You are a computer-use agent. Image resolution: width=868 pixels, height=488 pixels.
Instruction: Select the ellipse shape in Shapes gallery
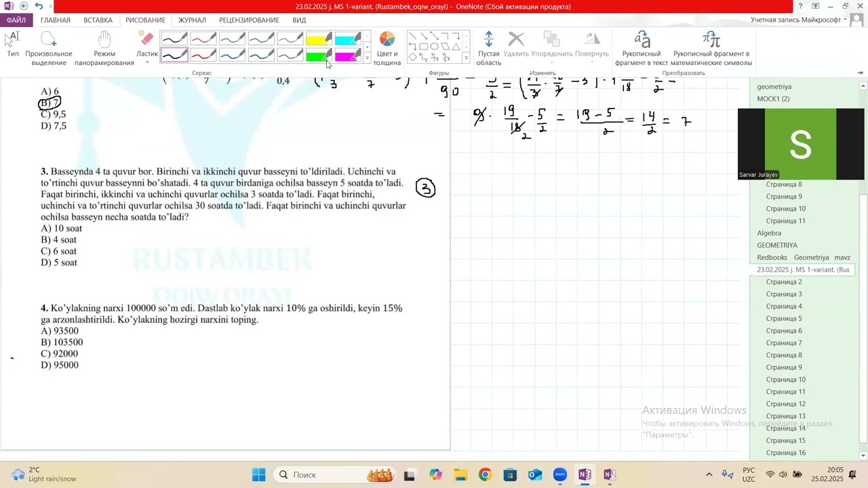pyautogui.click(x=434, y=47)
